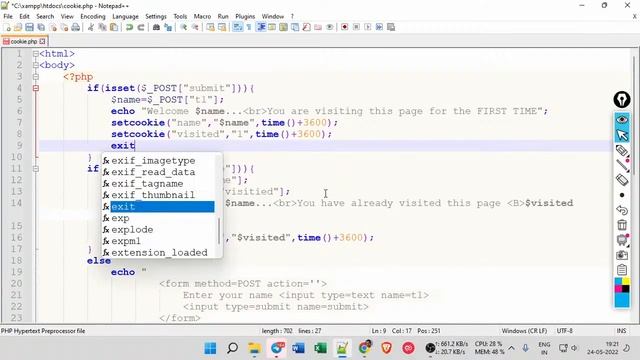Toggle the indent guide button
Viewport: 640px width, 360px height.
[261, 27]
